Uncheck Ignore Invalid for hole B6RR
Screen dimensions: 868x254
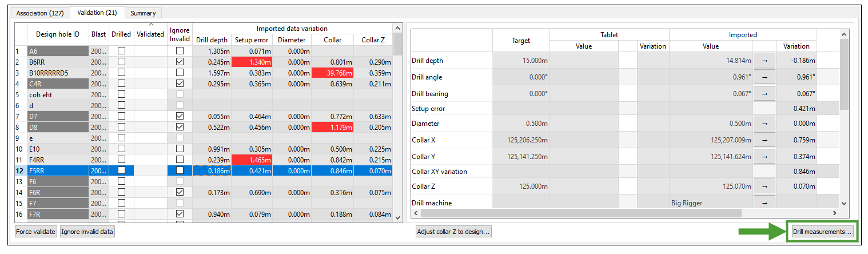pos(180,62)
